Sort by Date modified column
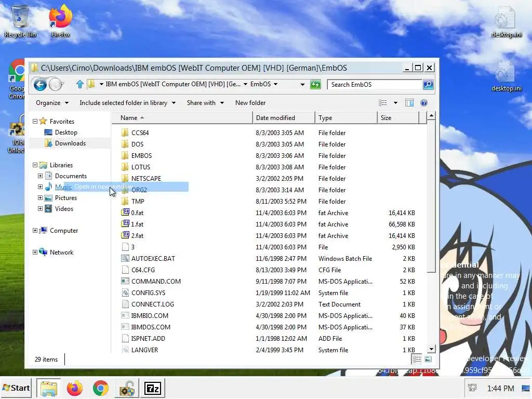 pyautogui.click(x=284, y=118)
